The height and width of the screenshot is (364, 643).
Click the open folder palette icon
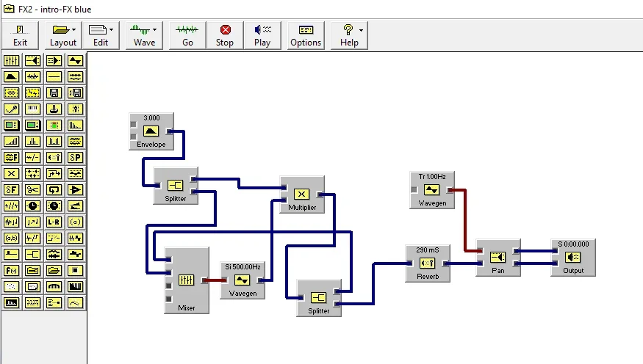(x=54, y=270)
